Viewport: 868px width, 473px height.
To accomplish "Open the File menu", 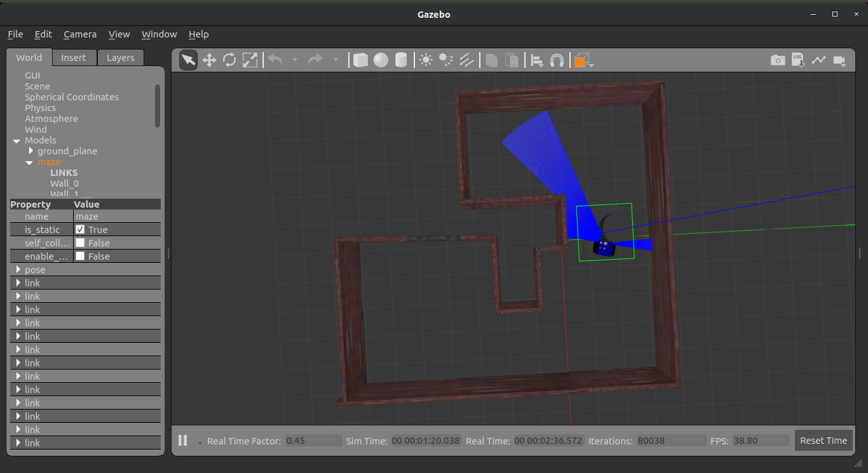I will [15, 34].
